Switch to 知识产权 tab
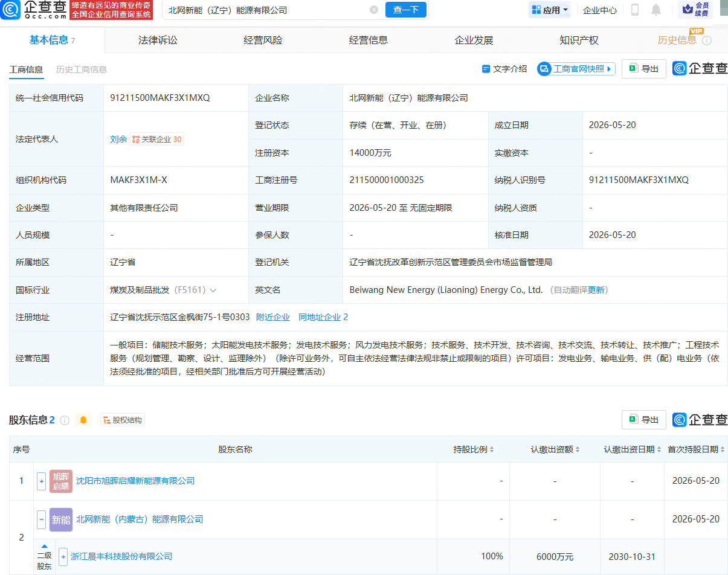This screenshot has height=575, width=728. 579,40
